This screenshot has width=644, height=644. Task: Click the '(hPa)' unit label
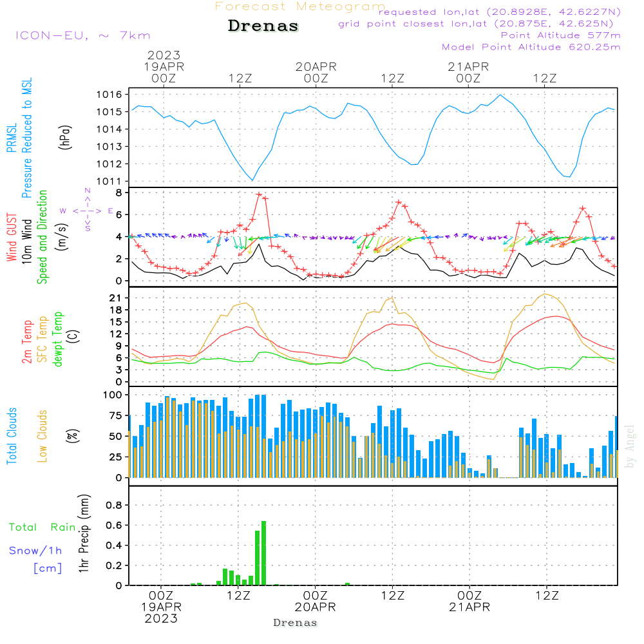tap(65, 137)
